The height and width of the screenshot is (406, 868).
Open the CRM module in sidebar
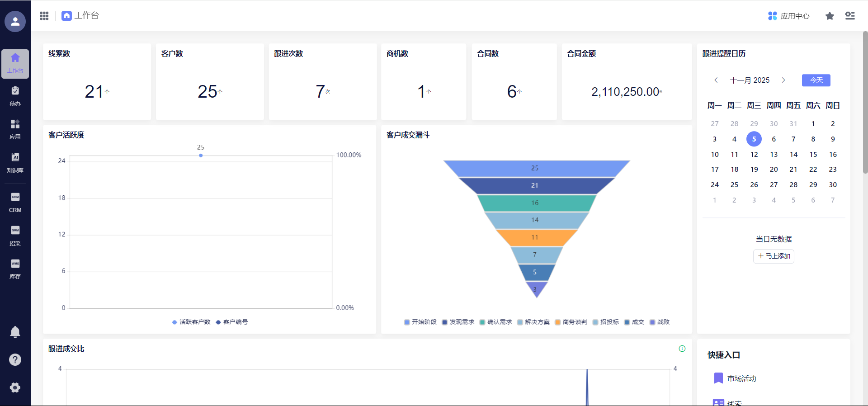(15, 203)
